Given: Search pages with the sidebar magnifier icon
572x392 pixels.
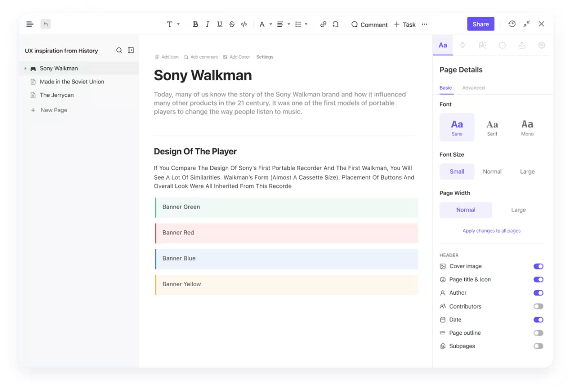Looking at the screenshot, I should point(119,50).
